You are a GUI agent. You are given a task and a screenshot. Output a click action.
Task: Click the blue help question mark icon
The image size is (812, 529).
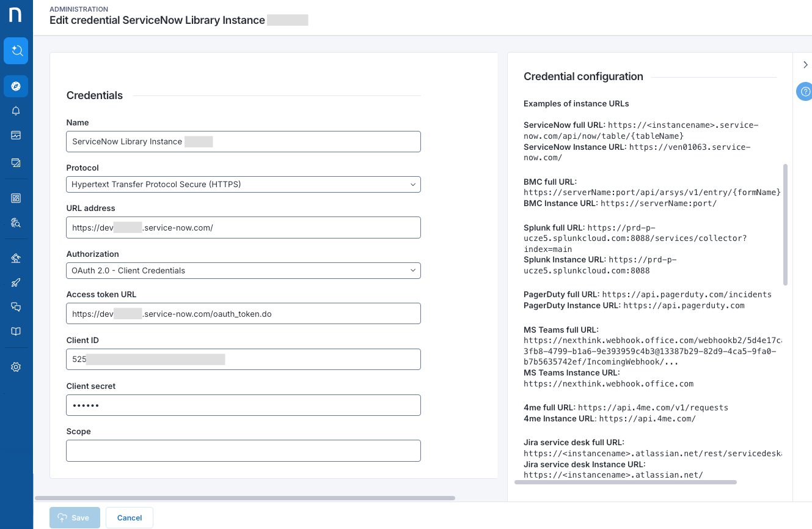(805, 92)
